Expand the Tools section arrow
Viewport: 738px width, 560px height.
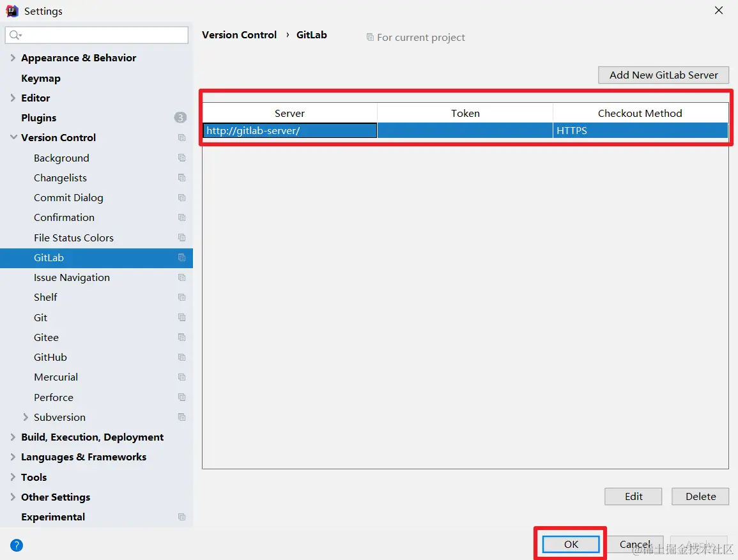(x=13, y=477)
